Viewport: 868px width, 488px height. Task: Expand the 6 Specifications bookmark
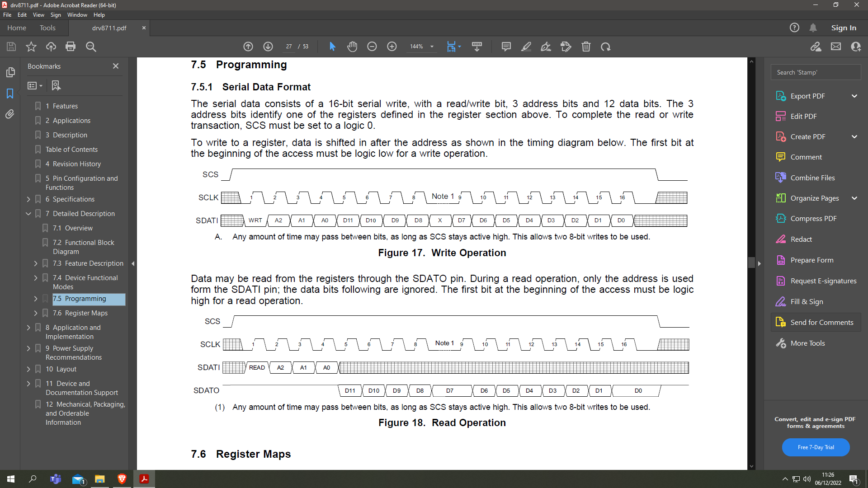pyautogui.click(x=28, y=199)
